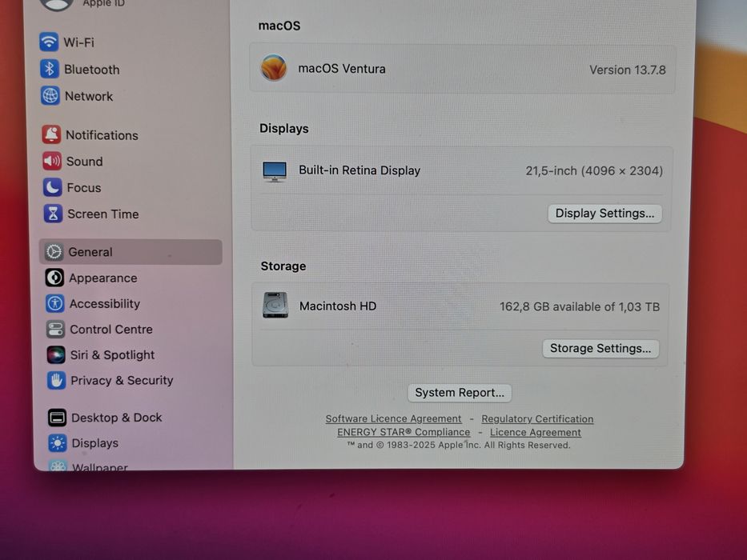The height and width of the screenshot is (560, 747).
Task: Open the Appearance icon
Action: point(54,278)
